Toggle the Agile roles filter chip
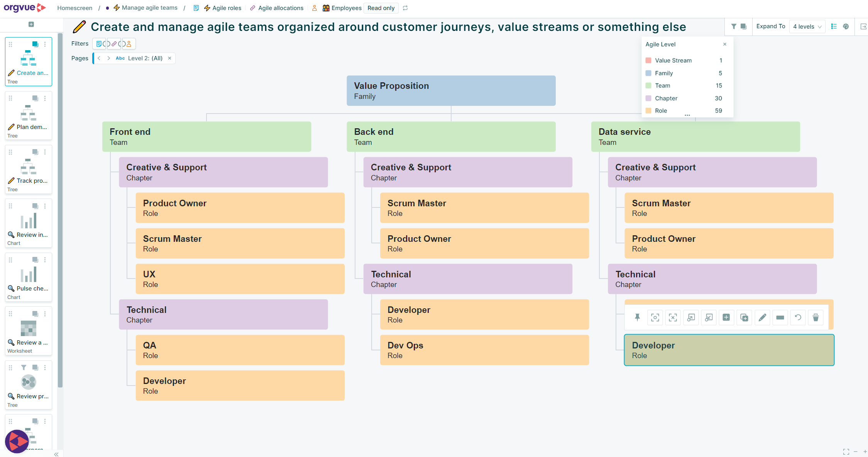The image size is (868, 457). click(x=99, y=44)
